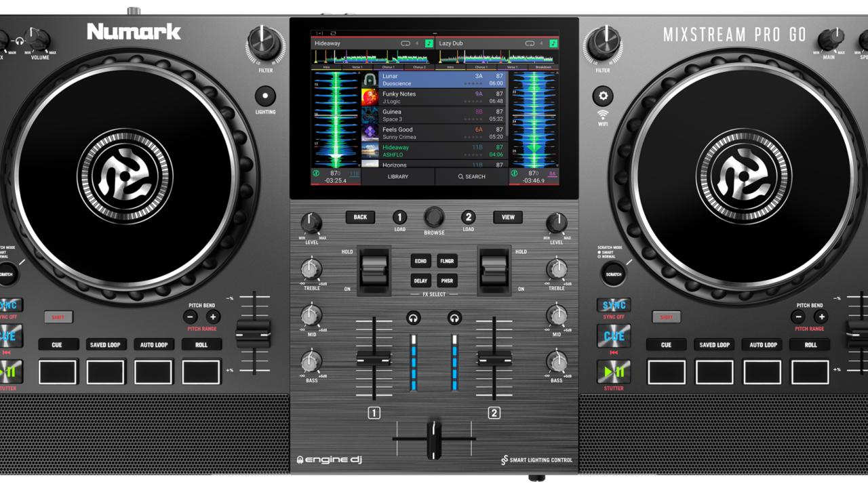Select the ECHO effect

(x=420, y=261)
